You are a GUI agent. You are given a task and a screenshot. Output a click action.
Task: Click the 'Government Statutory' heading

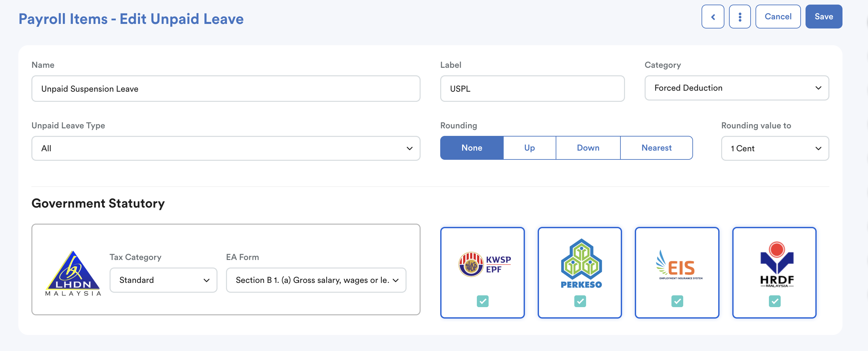[98, 203]
